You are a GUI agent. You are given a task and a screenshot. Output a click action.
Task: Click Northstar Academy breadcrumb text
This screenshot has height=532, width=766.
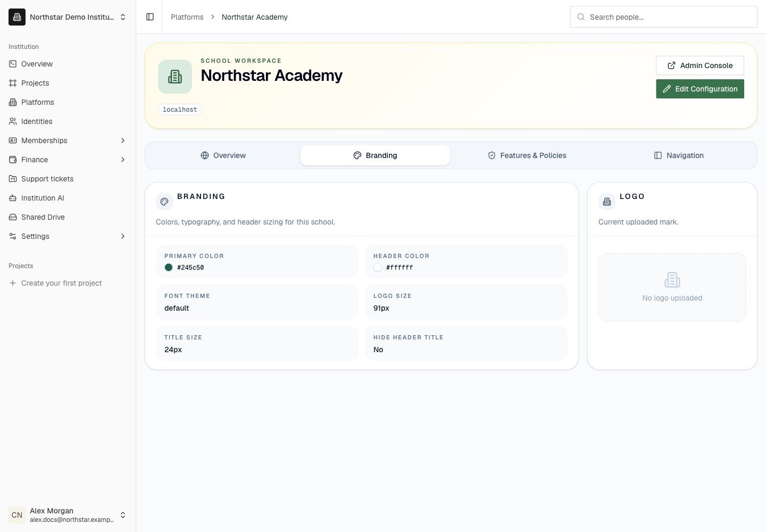[255, 17]
